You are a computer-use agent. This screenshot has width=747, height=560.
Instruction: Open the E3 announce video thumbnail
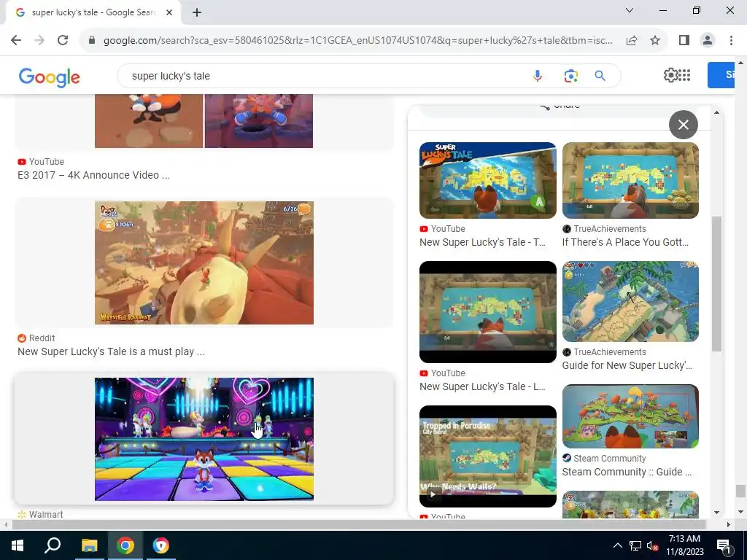pos(204,121)
